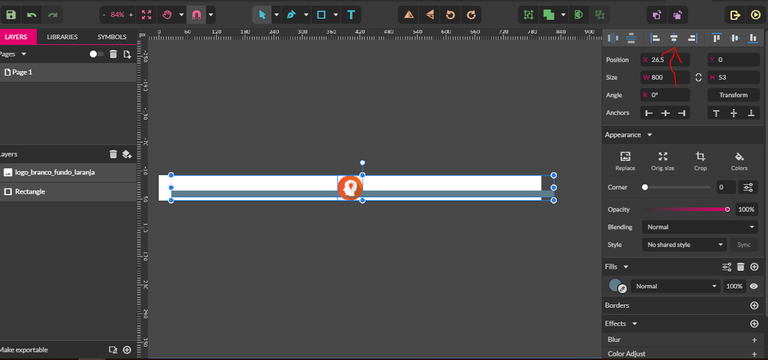Expand the Pages dropdown arrow

[x=24, y=54]
